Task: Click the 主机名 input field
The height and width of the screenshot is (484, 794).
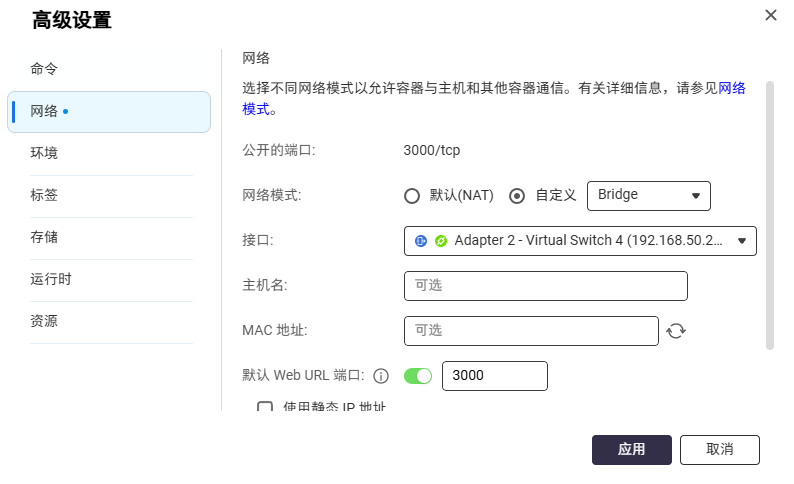Action: pos(545,286)
